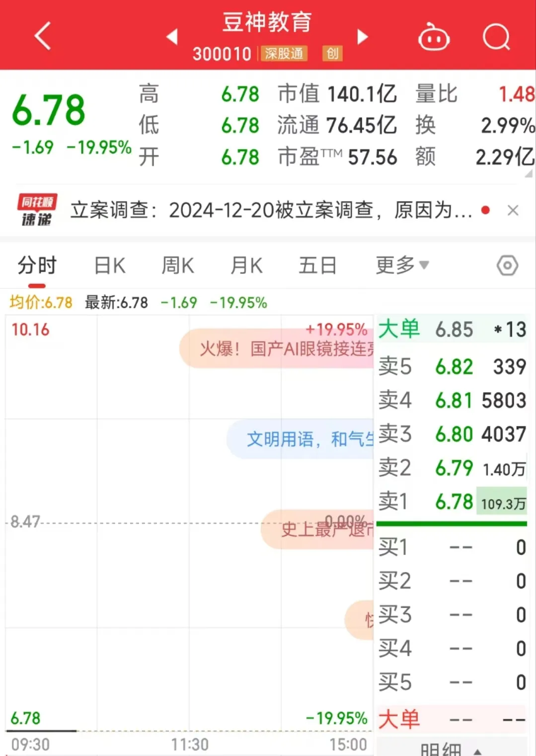The width and height of the screenshot is (536, 756).
Task: Select the 买2 order row
Action: pos(452,581)
